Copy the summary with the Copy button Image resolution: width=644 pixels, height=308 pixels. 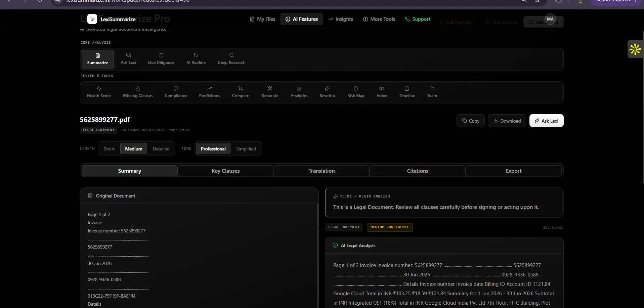click(471, 121)
